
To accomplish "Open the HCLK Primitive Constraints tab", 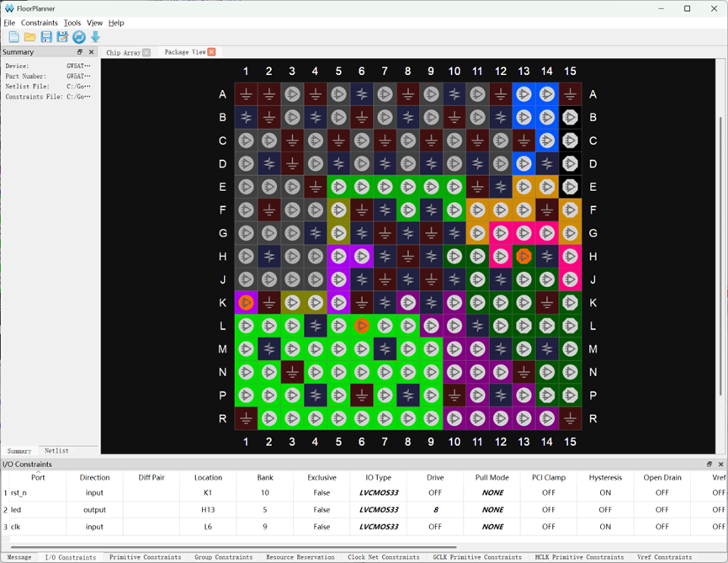I will pyautogui.click(x=579, y=557).
